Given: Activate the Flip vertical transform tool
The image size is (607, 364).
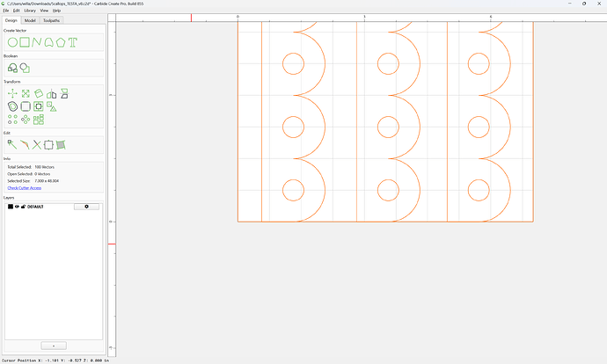Looking at the screenshot, I should (64, 93).
